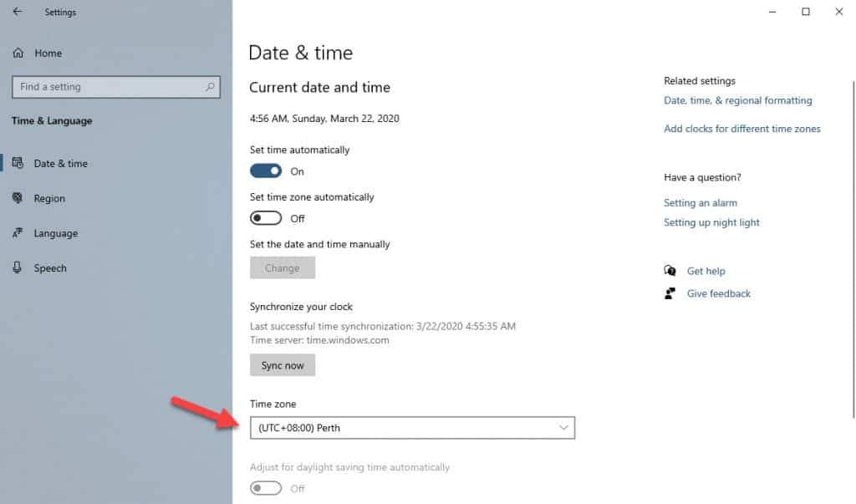The height and width of the screenshot is (504, 856).
Task: Click the Setting an alarm link
Action: coord(701,202)
